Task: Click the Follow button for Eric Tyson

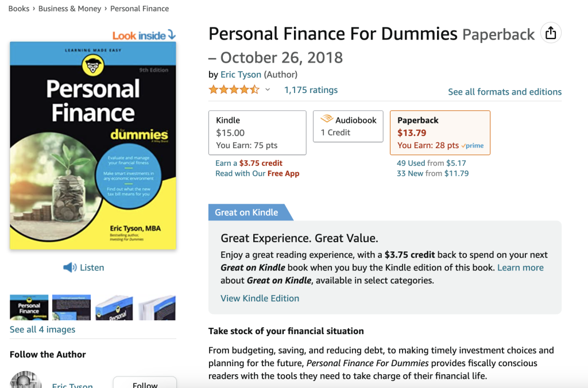Action: 145,383
